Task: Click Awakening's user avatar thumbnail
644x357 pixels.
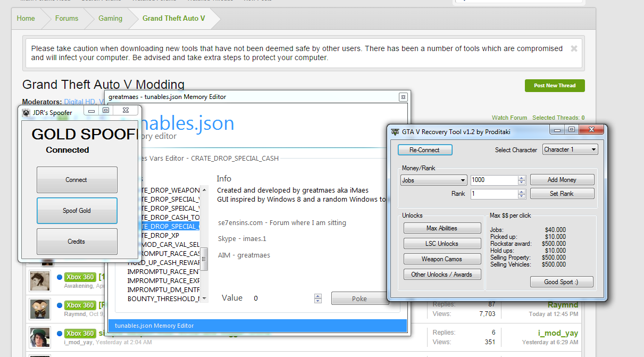Action: [40, 280]
